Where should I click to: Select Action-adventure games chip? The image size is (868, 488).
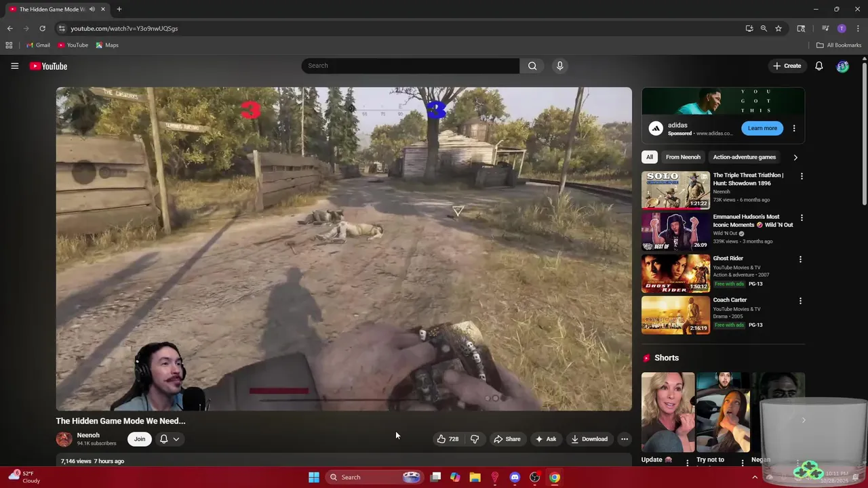pos(744,157)
